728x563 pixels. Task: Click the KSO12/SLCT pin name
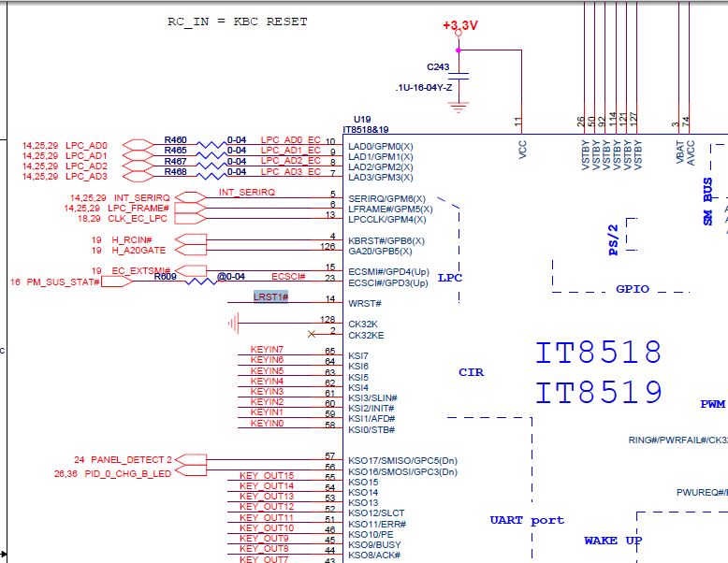click(376, 512)
